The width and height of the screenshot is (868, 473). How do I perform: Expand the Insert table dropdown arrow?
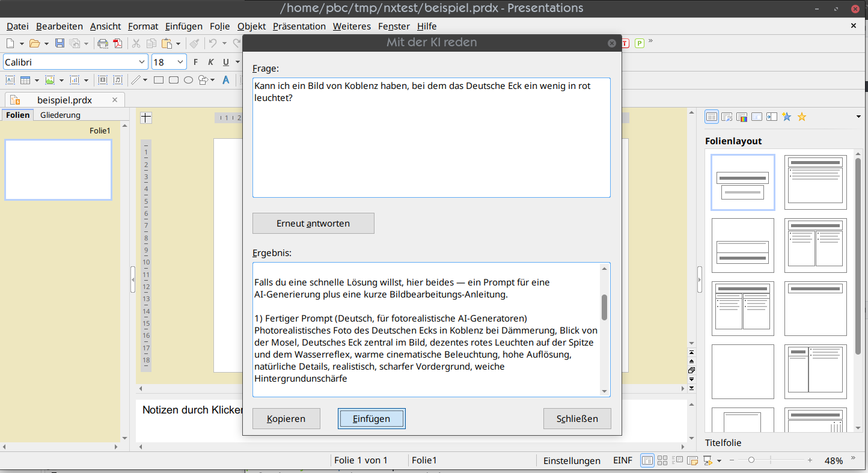37,80
